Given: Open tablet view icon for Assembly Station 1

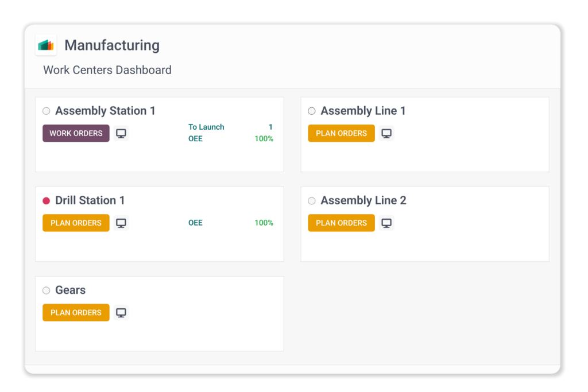Looking at the screenshot, I should 121,134.
